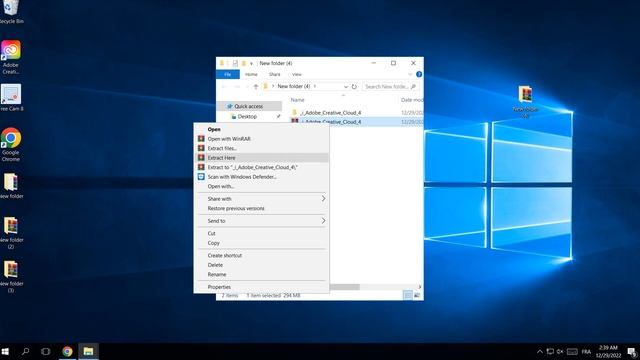Select New folder (4) archive on right desktop

tap(525, 102)
